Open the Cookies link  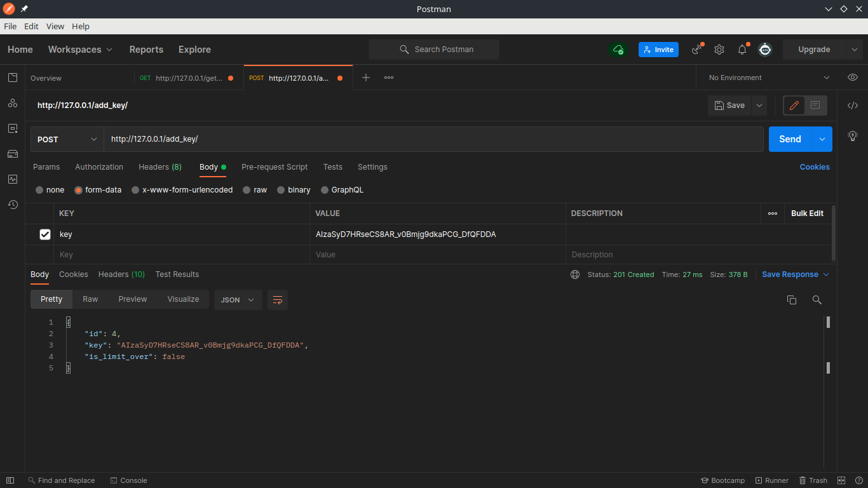(x=815, y=167)
